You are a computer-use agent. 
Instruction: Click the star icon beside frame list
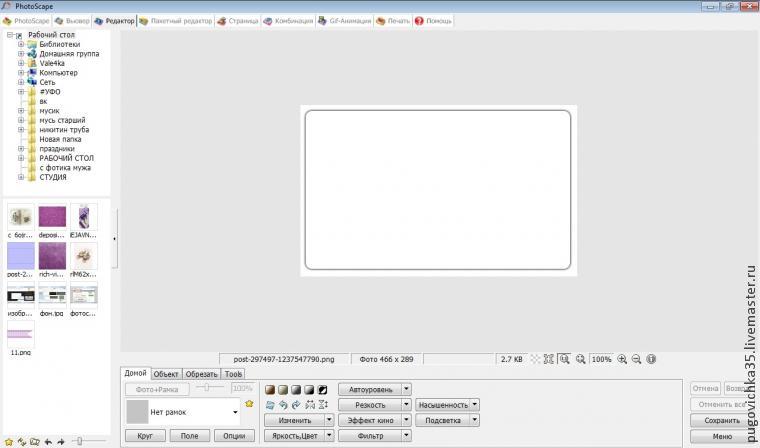coord(249,403)
